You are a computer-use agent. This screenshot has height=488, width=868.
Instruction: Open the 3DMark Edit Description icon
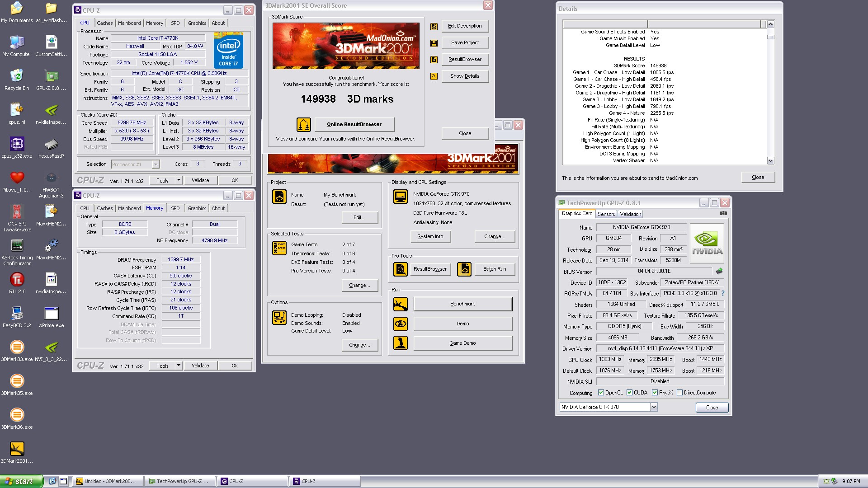tap(434, 26)
